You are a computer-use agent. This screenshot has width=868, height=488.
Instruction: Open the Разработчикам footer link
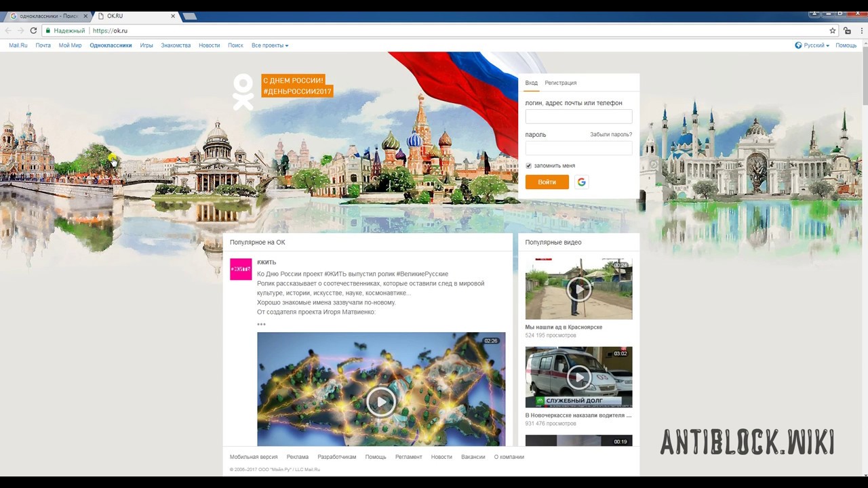click(x=337, y=457)
